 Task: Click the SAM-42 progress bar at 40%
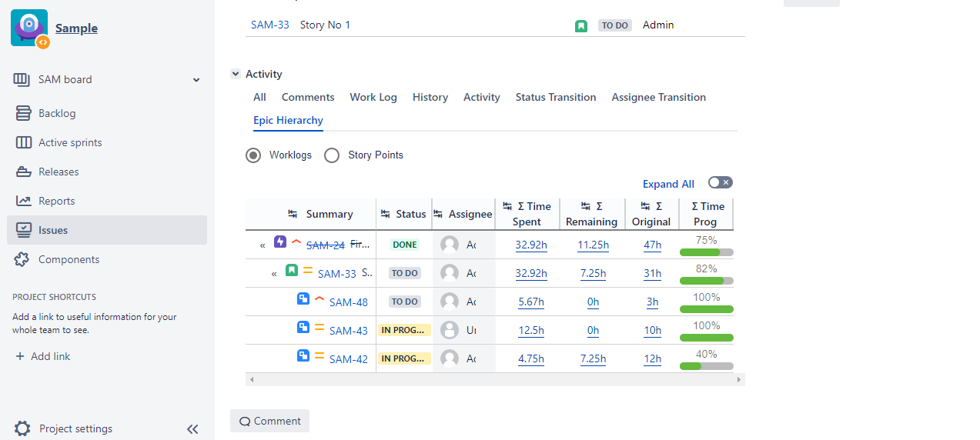pos(707,366)
